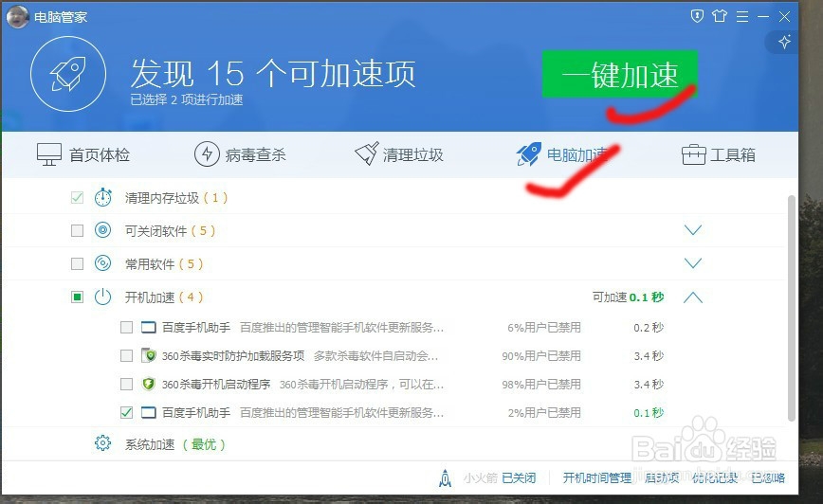Open 已忽略 link

tap(768, 477)
